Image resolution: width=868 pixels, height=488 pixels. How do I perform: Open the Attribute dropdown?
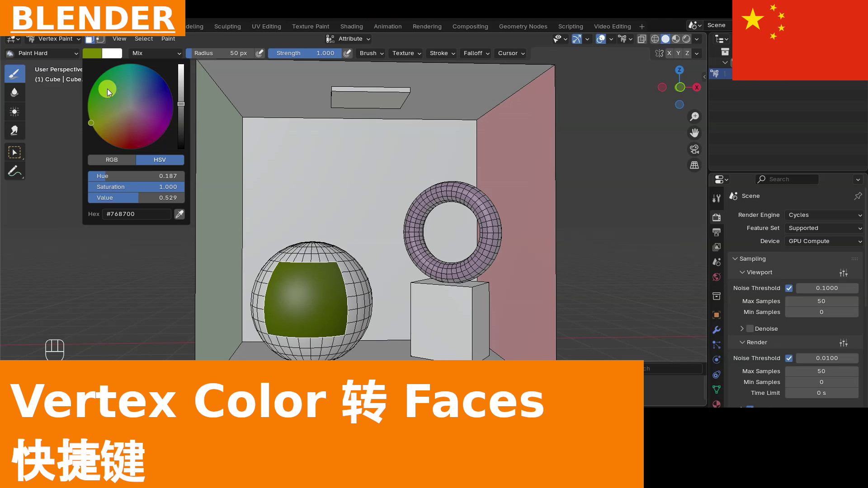tap(349, 39)
